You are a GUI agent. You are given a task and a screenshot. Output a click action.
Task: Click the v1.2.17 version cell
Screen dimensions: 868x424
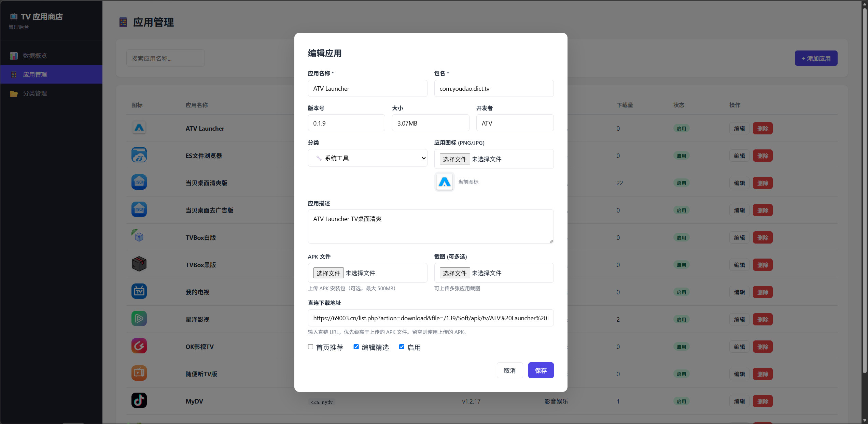[471, 401]
